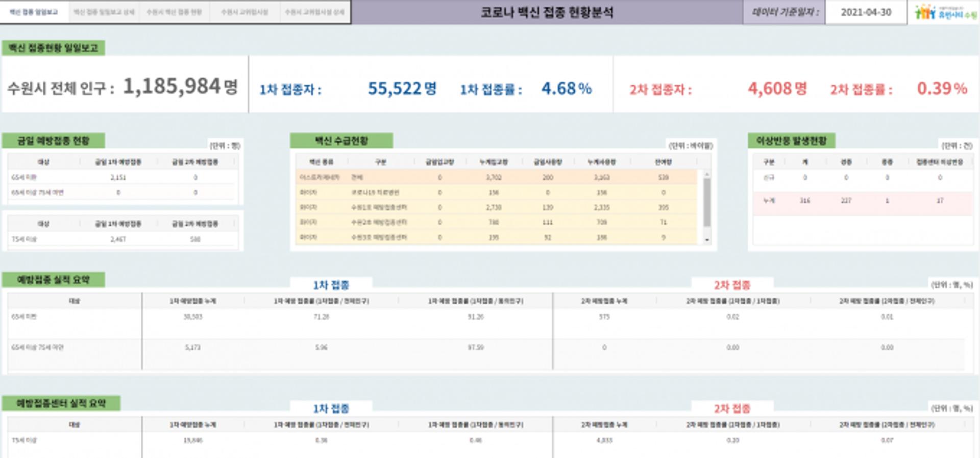The height and width of the screenshot is (458, 980).
Task: Click the 예방접종센터 실적 요약 section header
Action: point(61,403)
